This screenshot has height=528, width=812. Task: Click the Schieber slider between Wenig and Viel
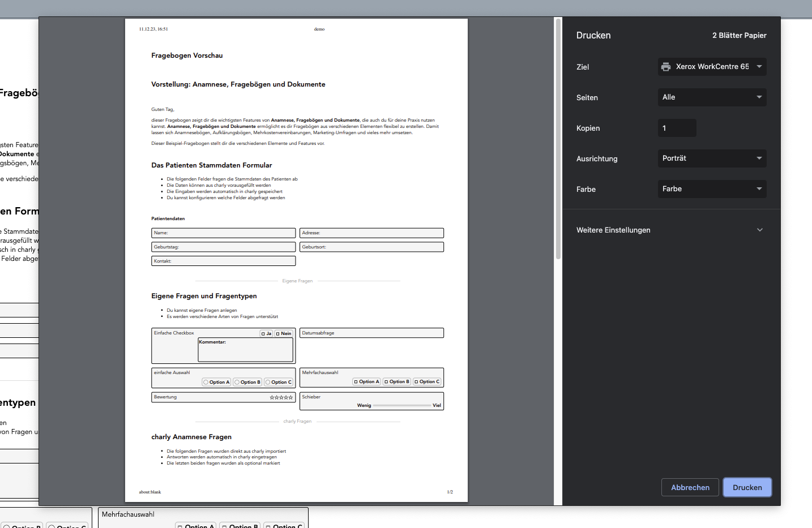402,406
